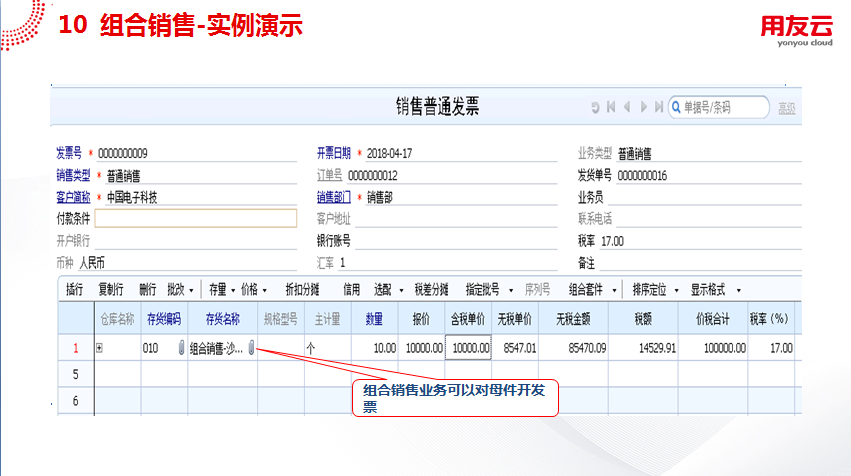Viewport: 851px width, 476px height.
Task: Click the 价税合计 column header
Action: tap(713, 319)
